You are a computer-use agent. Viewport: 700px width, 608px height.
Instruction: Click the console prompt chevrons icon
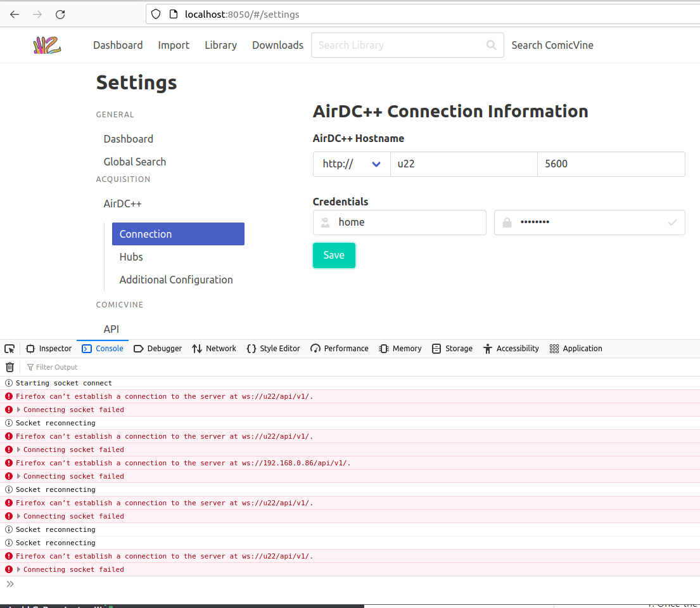click(10, 584)
